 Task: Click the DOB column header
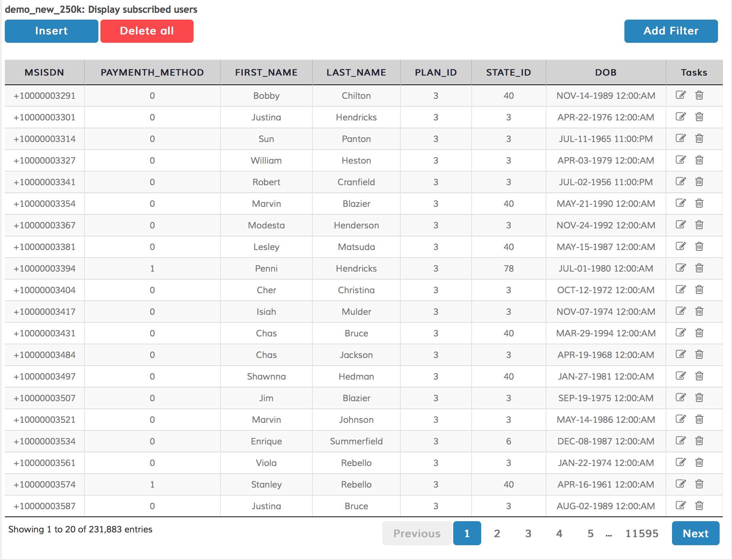(x=606, y=72)
